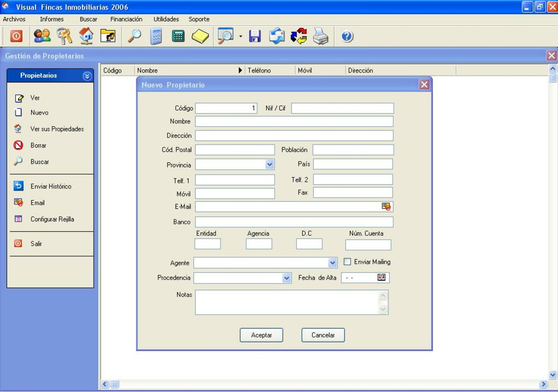The width and height of the screenshot is (558, 392).
Task: Open the calendar icon in Fecha de Alta
Action: (381, 277)
